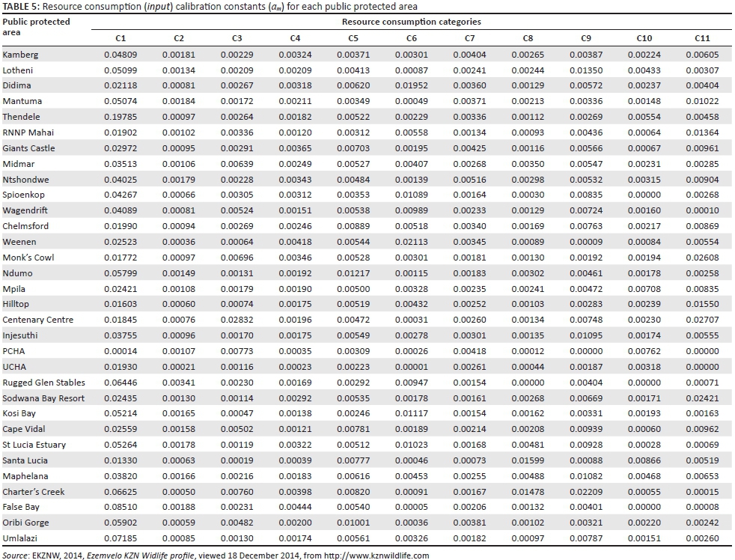Click Santa Lucia's C8 value 0.01599
This screenshot has width=735, height=560.
click(x=528, y=460)
